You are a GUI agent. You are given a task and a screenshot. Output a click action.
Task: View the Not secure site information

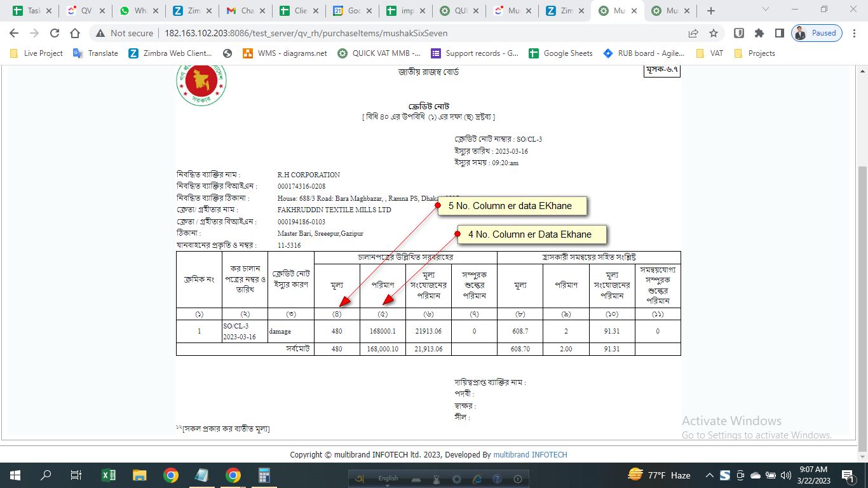point(125,33)
